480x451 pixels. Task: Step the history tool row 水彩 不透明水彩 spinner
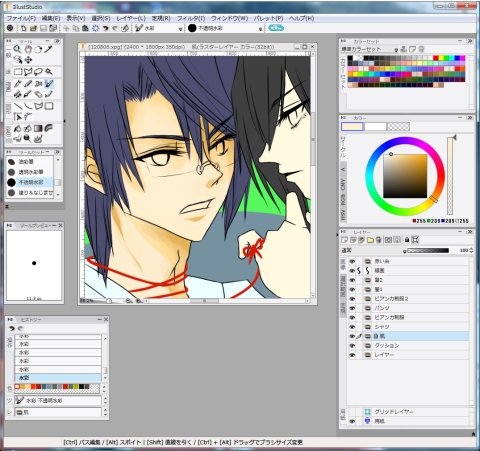point(105,400)
